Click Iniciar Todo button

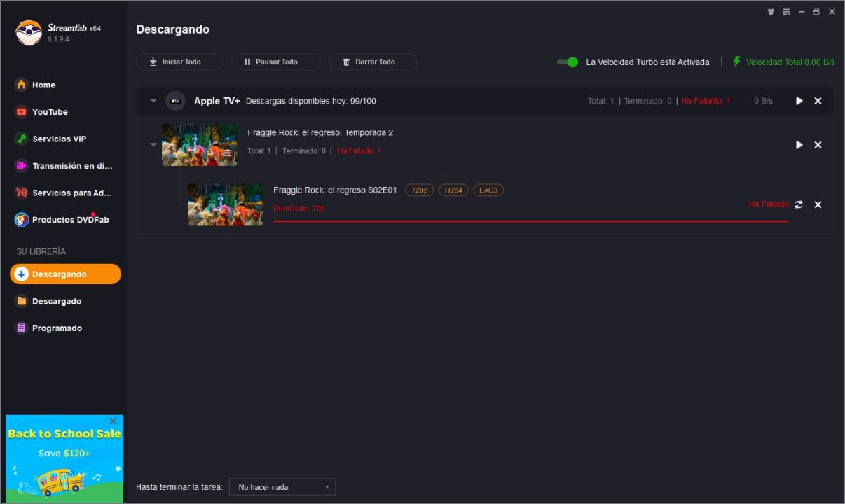click(x=179, y=62)
